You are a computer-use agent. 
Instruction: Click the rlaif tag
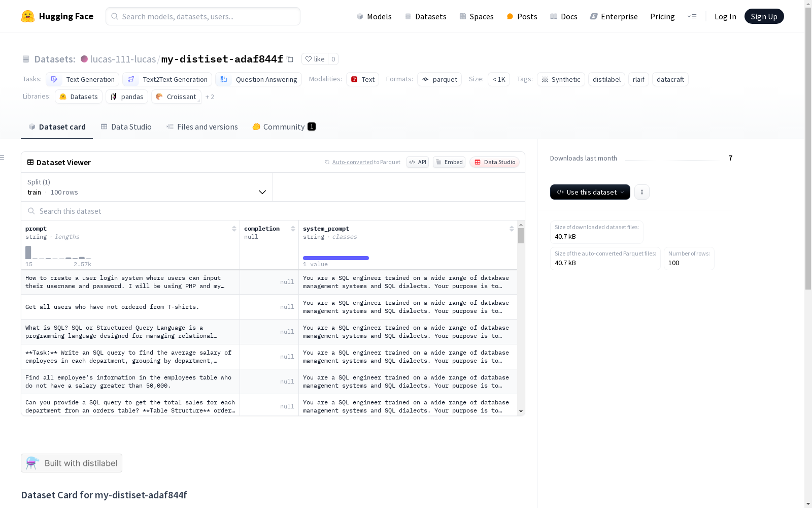click(x=638, y=79)
